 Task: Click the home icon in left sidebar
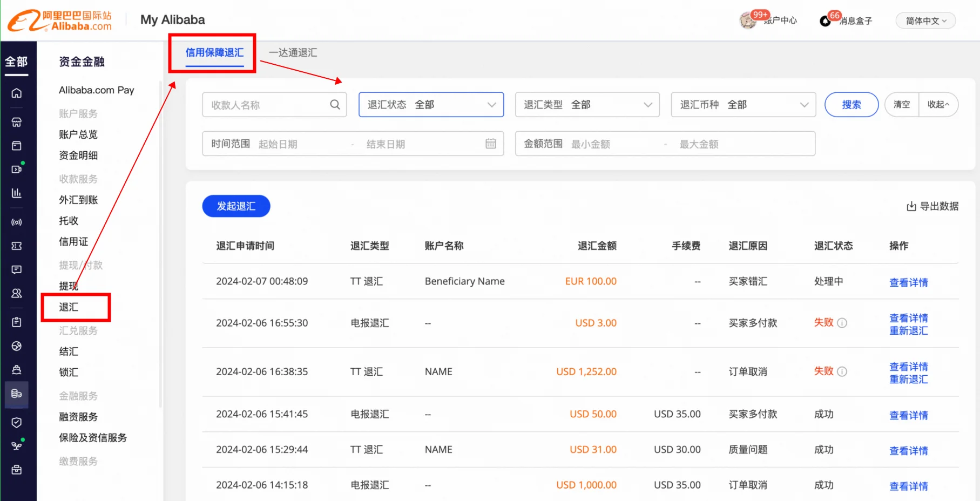point(17,93)
